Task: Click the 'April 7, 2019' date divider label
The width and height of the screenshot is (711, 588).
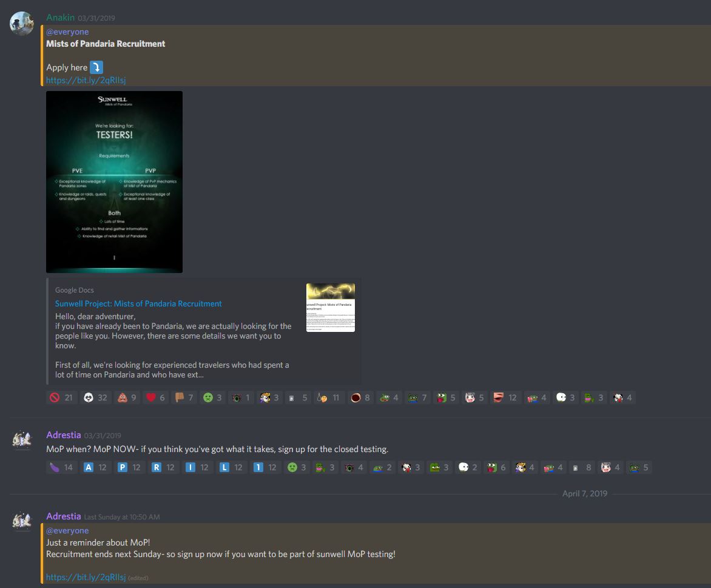Action: [x=584, y=493]
